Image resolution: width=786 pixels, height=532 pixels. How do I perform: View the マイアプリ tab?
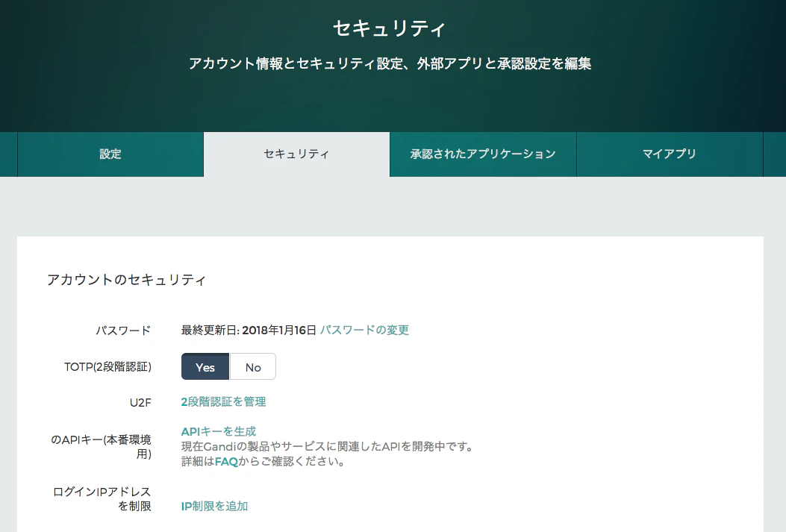[x=670, y=154]
